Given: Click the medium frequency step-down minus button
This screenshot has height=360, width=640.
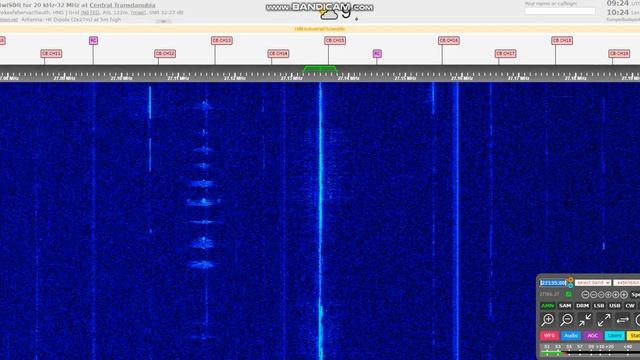Looking at the screenshot, I should 593,294.
